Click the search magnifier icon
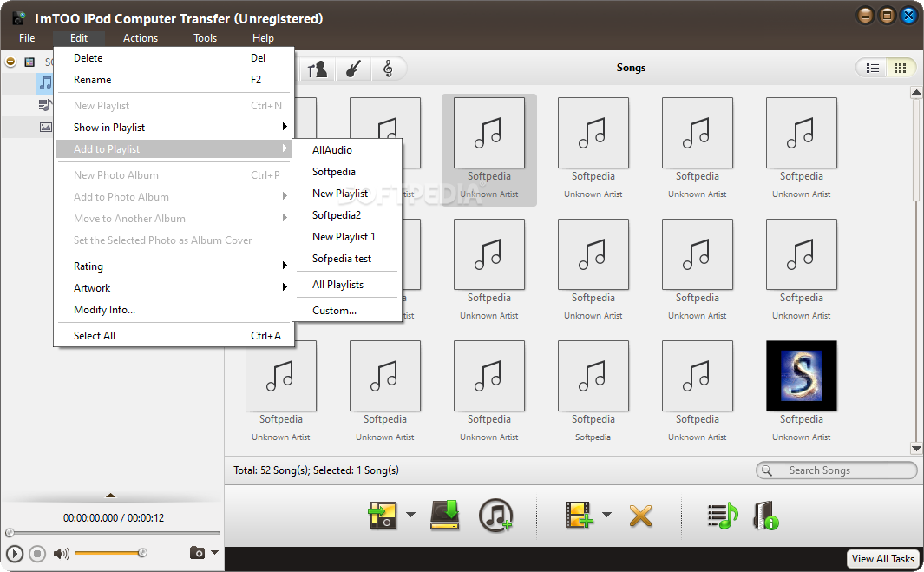 (767, 470)
